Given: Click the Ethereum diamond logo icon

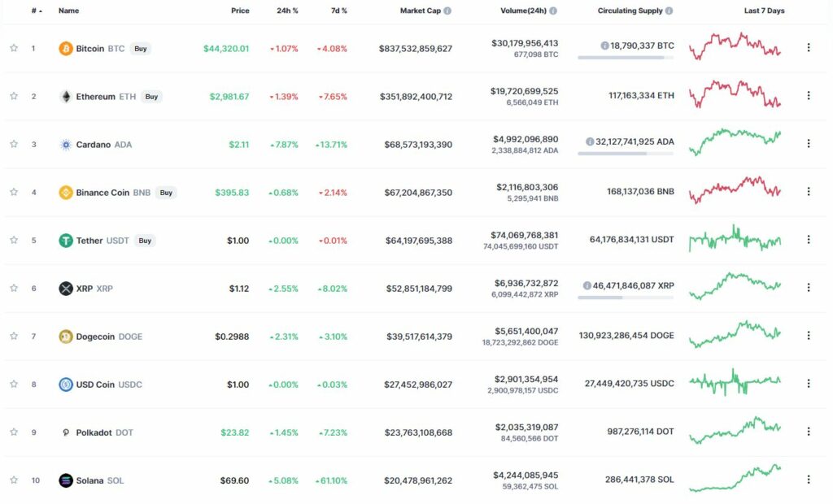Looking at the screenshot, I should click(x=66, y=97).
